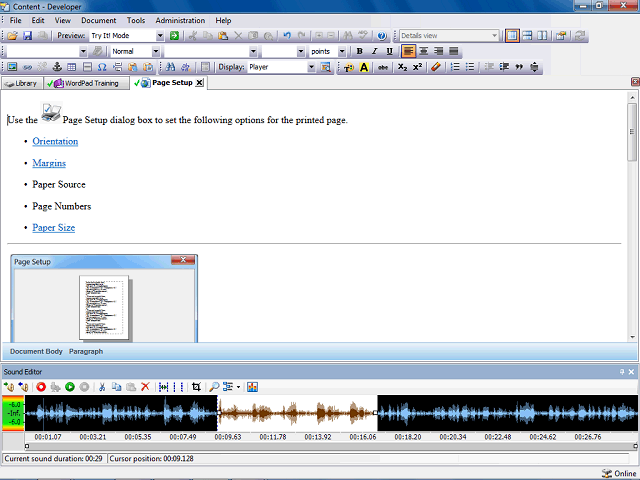Save the document with the floppy disk icon
640x480 pixels.
27,36
